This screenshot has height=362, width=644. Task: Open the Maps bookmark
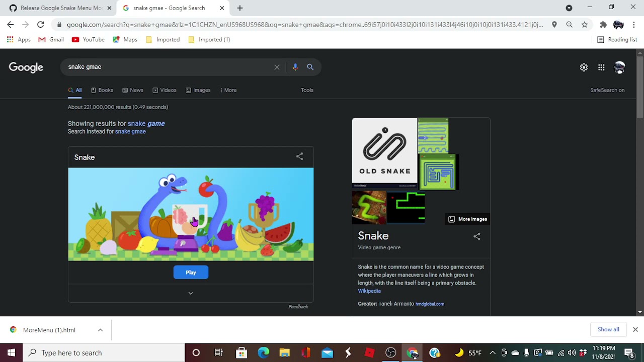click(125, 39)
